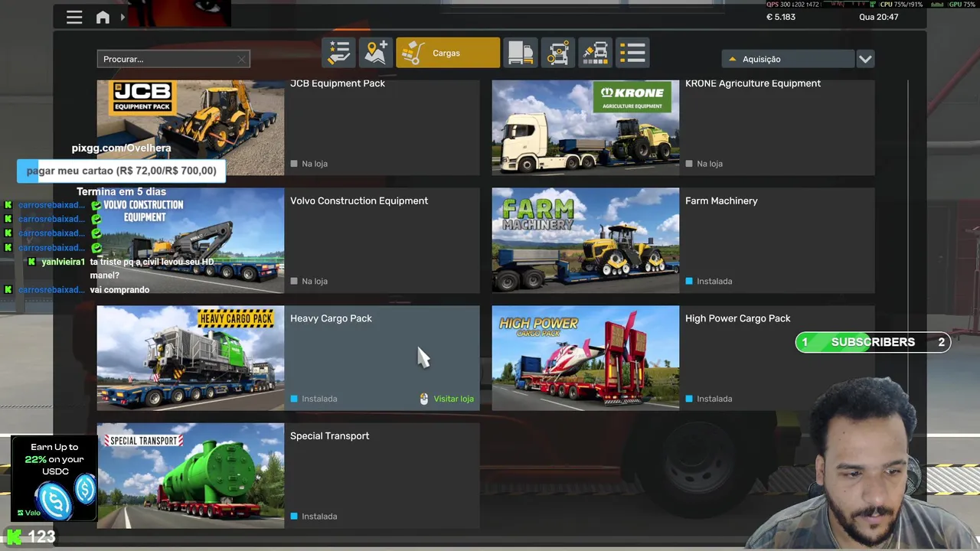Open the KRONE Agriculture Equipment thumbnail
This screenshot has width=980, height=551.
586,128
